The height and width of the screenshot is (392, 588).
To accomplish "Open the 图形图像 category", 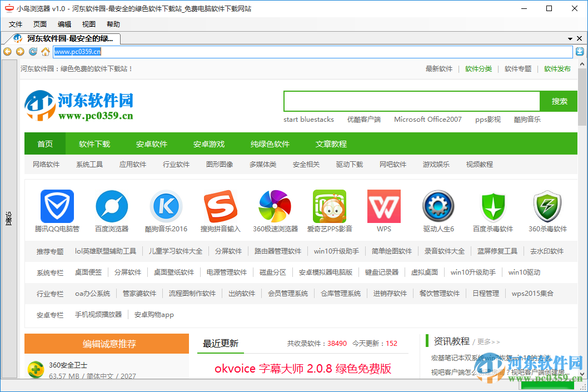I will (220, 164).
